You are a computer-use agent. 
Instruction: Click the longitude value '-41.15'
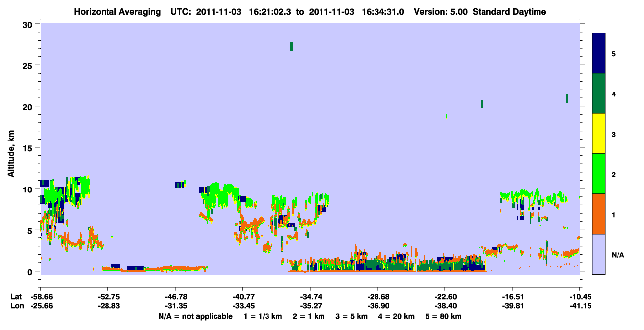(x=579, y=306)
